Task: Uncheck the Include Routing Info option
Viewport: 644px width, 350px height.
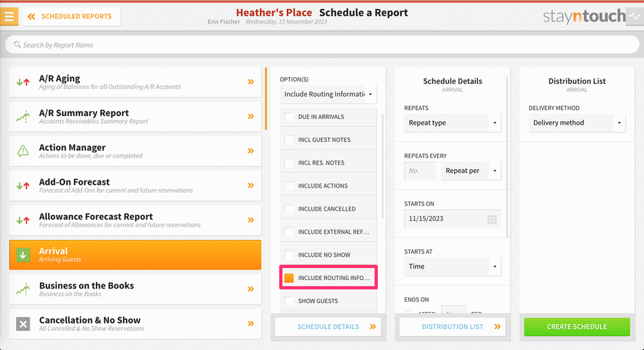Action: [x=289, y=278]
